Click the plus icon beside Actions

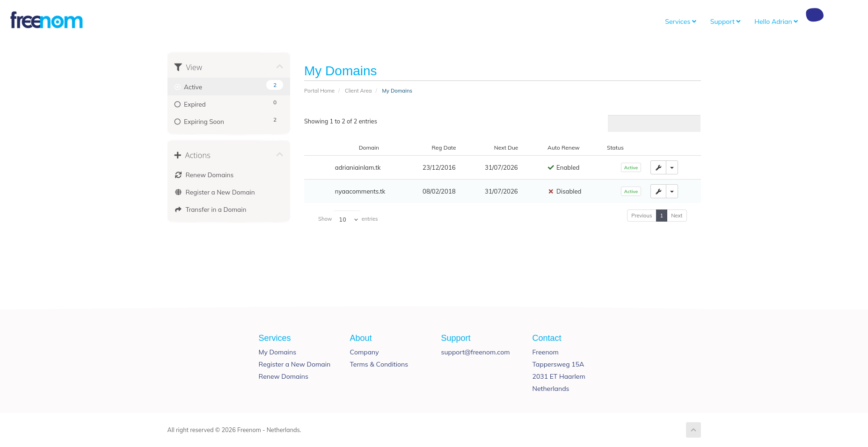pos(178,155)
